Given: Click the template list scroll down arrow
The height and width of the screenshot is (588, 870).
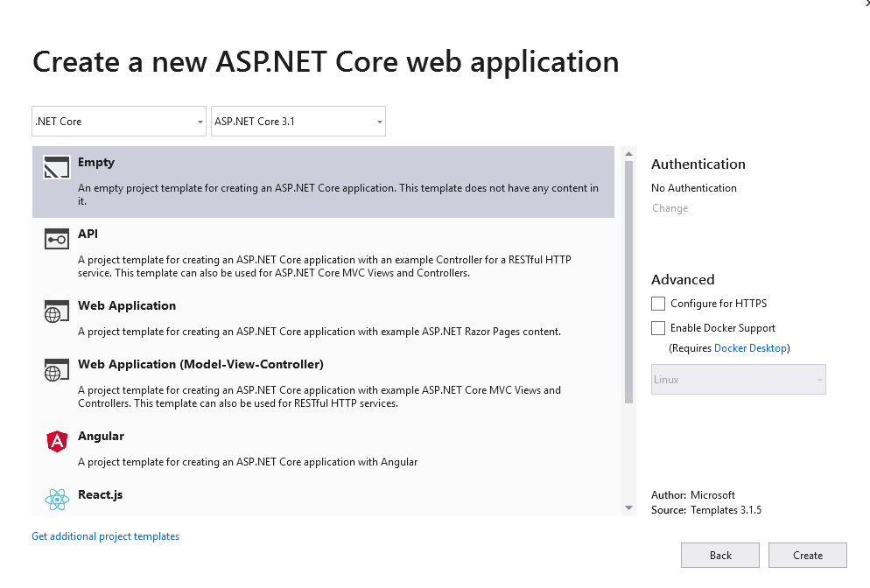Looking at the screenshot, I should point(628,507).
